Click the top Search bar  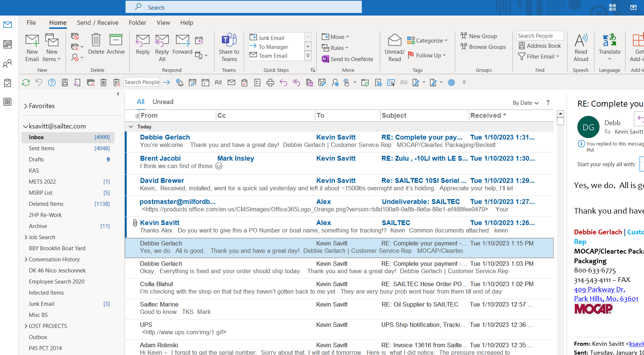pyautogui.click(x=244, y=7)
